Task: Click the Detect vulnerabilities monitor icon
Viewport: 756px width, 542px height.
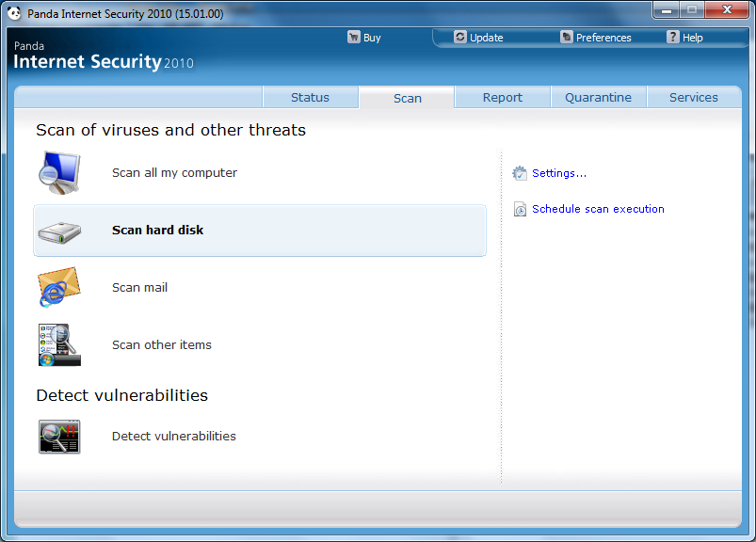Action: [59, 437]
